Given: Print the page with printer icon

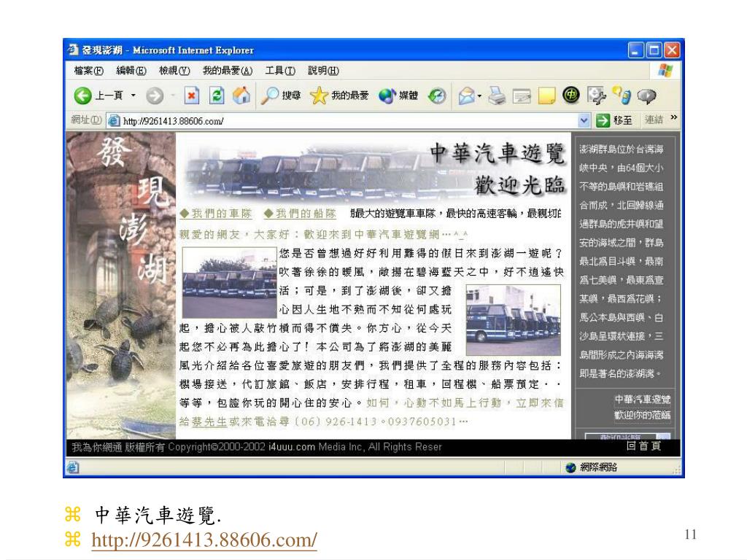Looking at the screenshot, I should [497, 96].
